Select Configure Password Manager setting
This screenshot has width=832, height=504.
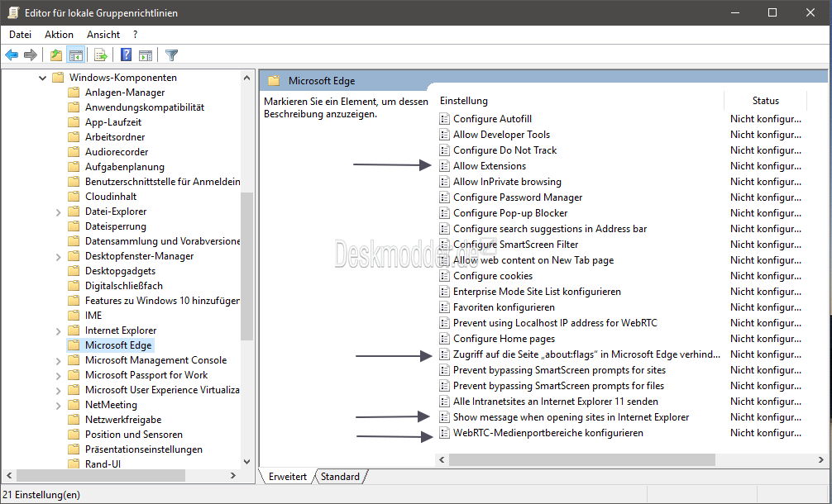click(x=518, y=197)
